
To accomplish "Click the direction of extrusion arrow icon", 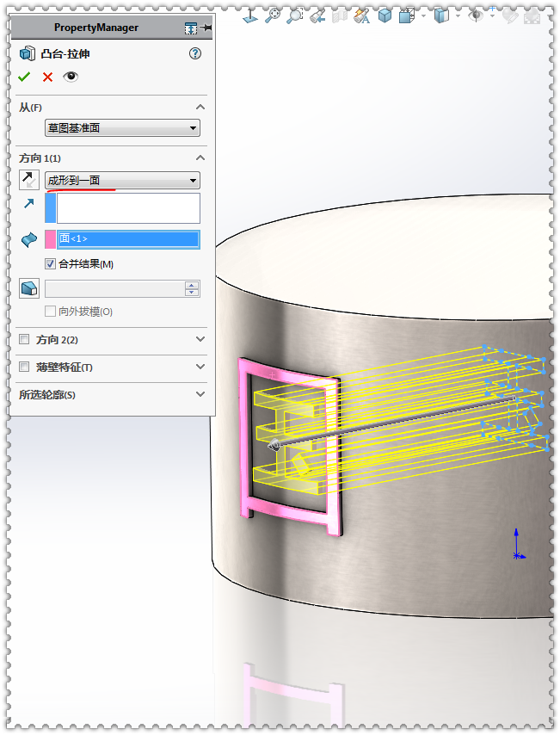I will point(29,203).
